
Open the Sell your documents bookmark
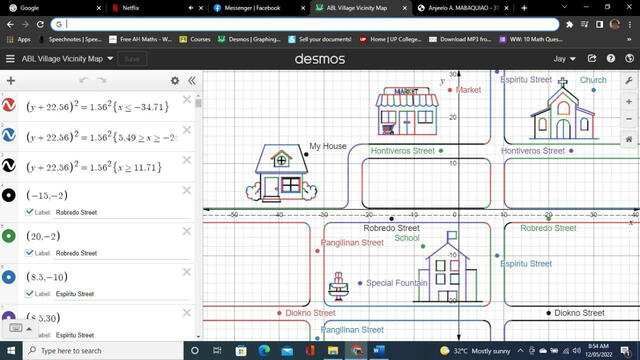tap(320, 40)
